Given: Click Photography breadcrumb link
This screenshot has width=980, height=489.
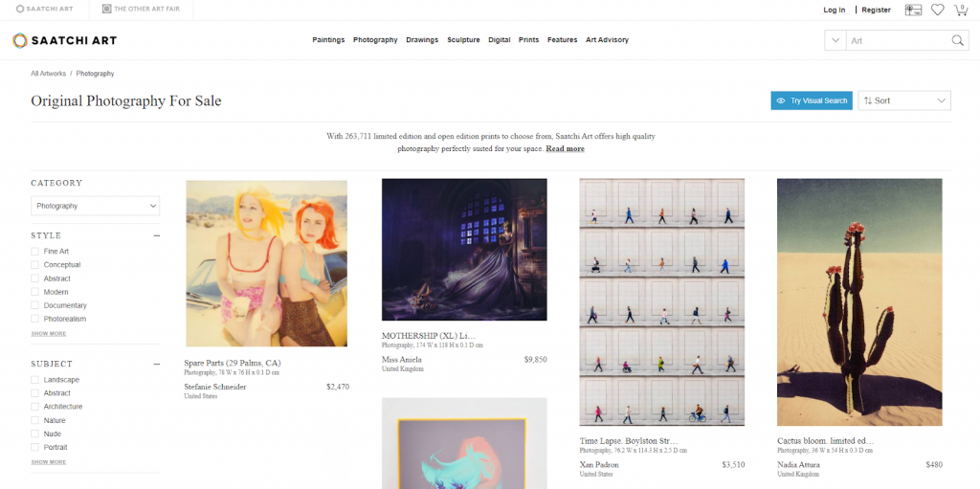Looking at the screenshot, I should pyautogui.click(x=95, y=74).
